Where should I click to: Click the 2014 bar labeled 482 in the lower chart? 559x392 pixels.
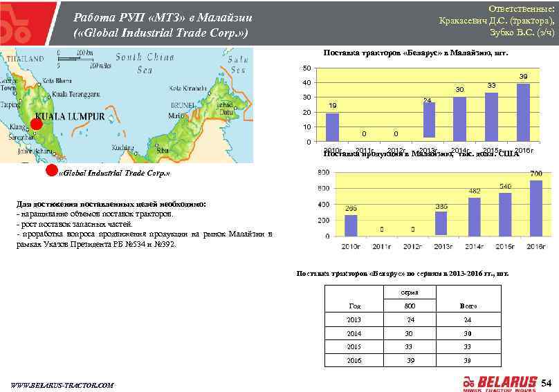[x=474, y=217]
